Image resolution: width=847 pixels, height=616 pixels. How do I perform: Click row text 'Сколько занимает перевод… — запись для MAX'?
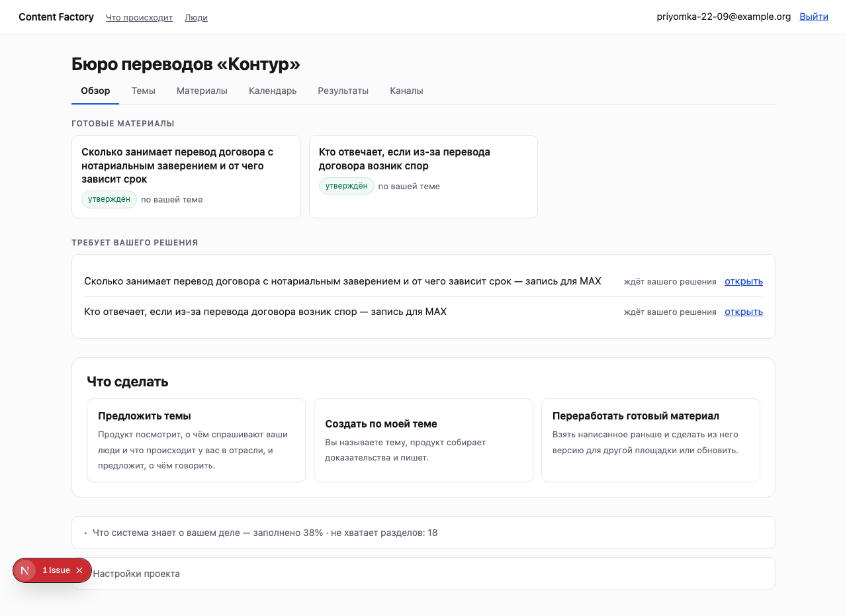(343, 281)
